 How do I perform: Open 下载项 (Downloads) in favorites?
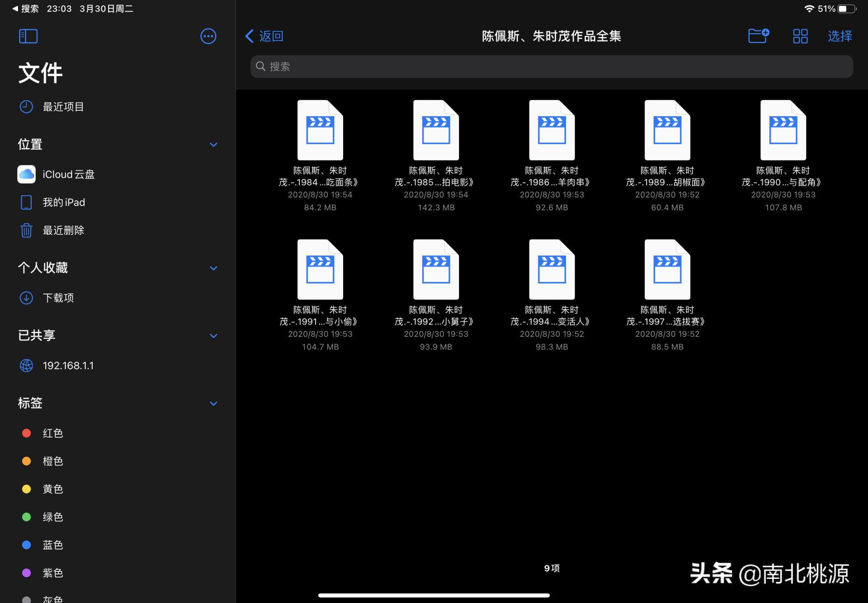pyautogui.click(x=59, y=297)
